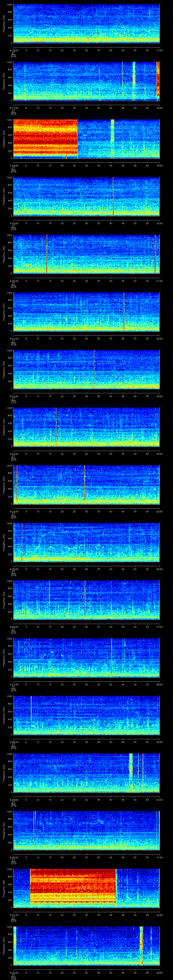Click the large red noise block in 9:18 spectrogram
This screenshot has width=173, height=980.
[x=45, y=137]
